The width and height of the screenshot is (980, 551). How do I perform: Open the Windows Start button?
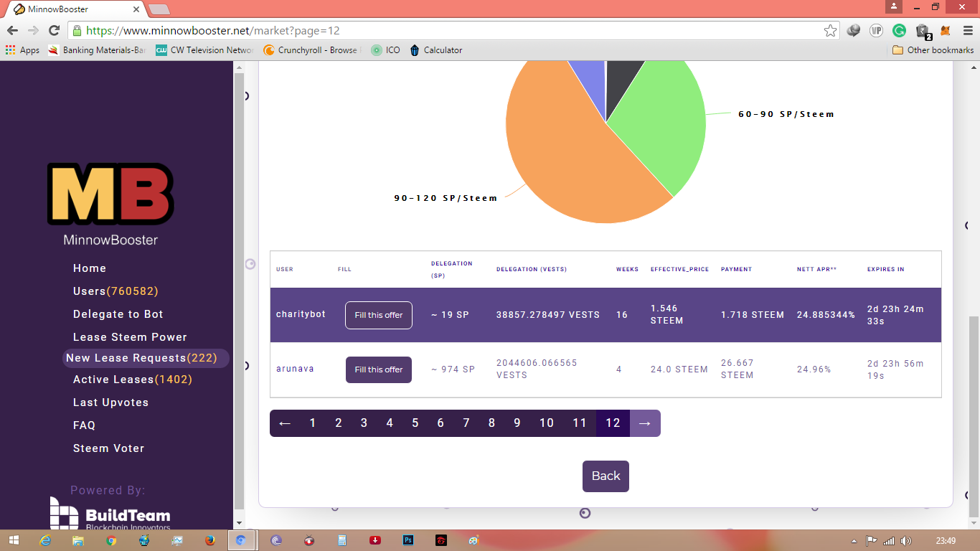click(x=14, y=540)
